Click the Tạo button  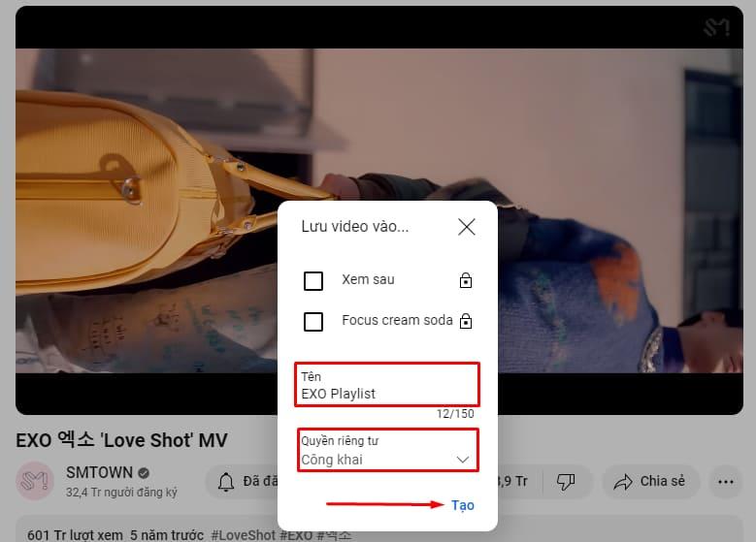click(462, 505)
